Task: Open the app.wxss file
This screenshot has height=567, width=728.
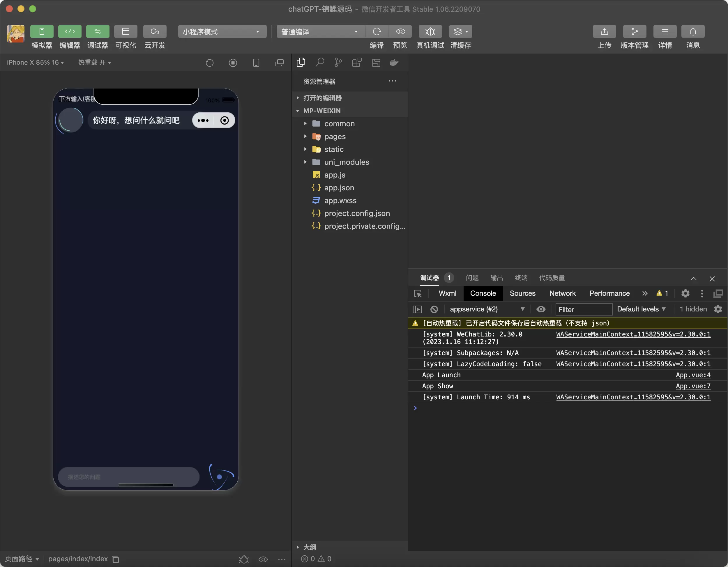Action: pos(350,201)
